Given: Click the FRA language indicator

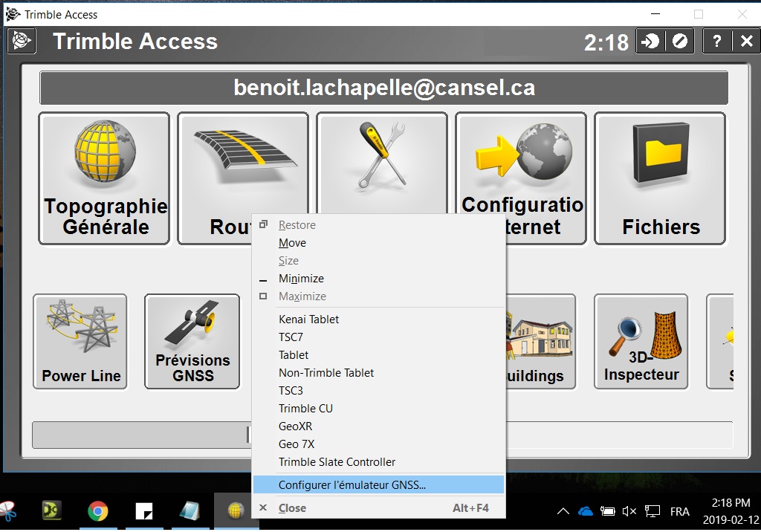Looking at the screenshot, I should coord(679,512).
